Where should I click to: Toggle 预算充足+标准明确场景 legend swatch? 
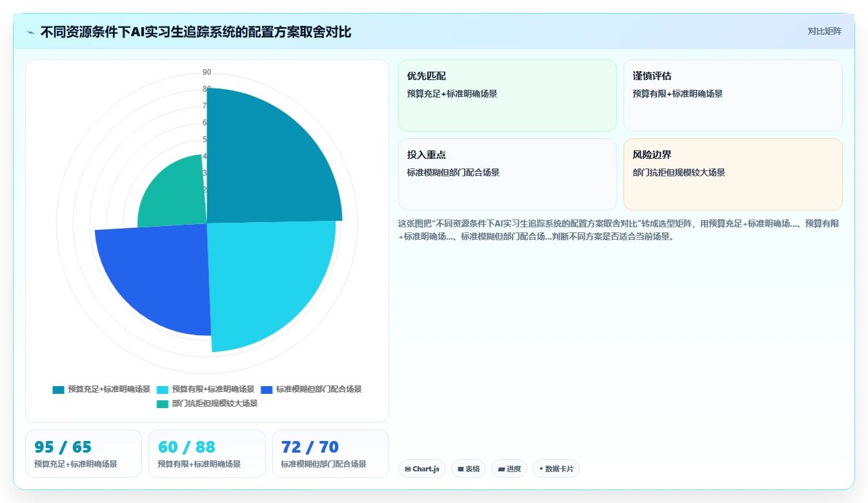click(x=59, y=389)
